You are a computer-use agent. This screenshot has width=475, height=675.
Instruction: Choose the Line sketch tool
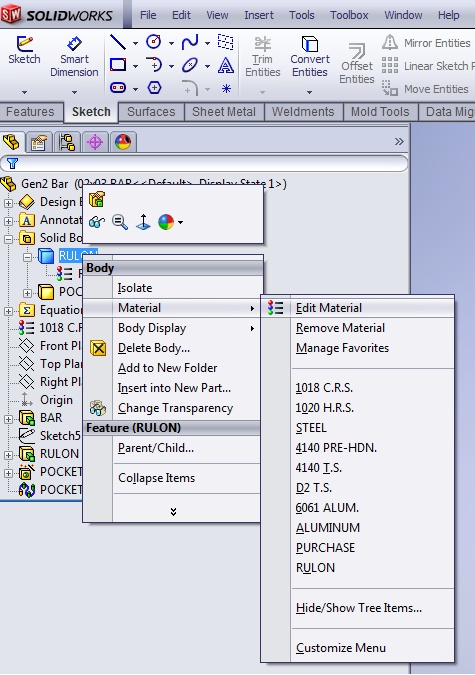click(x=118, y=42)
